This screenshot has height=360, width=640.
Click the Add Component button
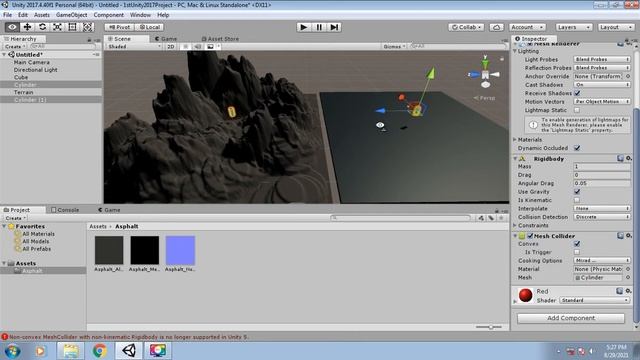tap(571, 318)
